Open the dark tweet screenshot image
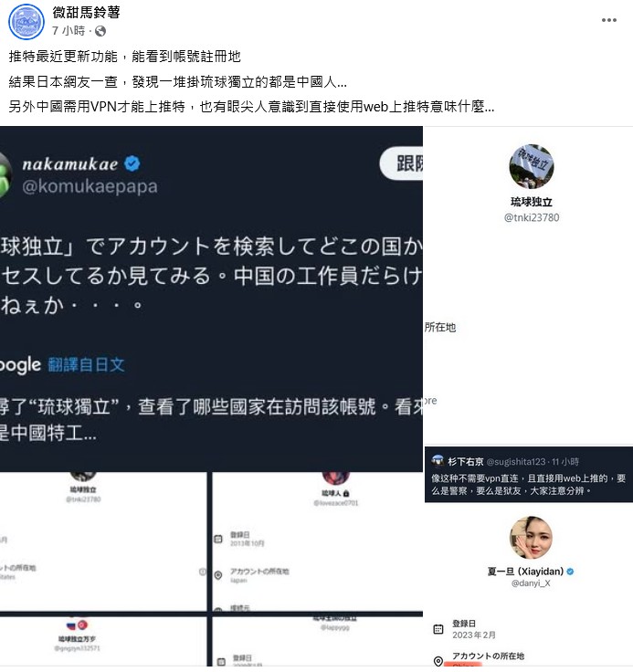Viewport: 633px width, 672px height. [x=211, y=299]
